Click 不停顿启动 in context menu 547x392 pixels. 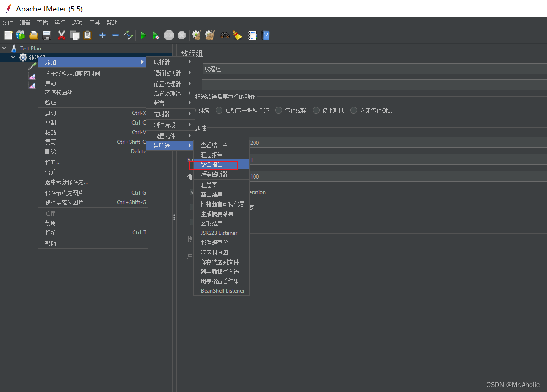point(93,93)
